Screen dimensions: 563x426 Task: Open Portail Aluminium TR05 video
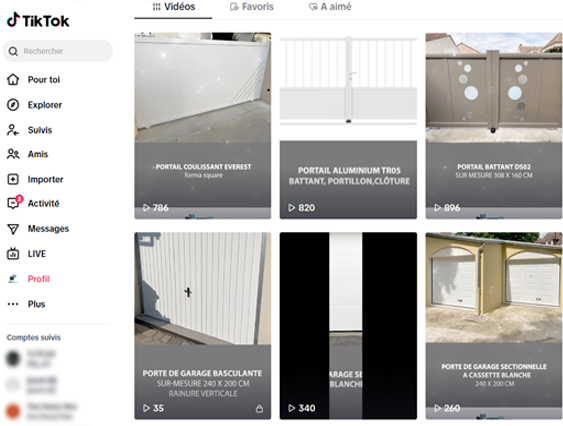point(348,126)
